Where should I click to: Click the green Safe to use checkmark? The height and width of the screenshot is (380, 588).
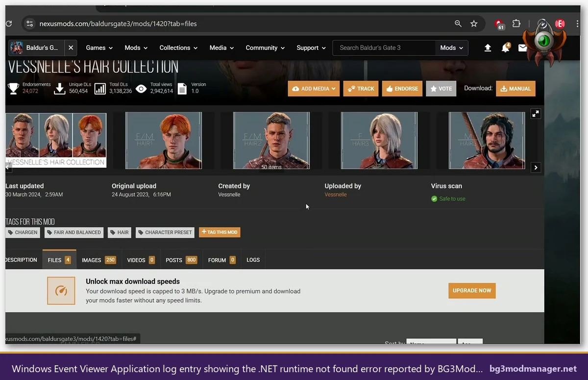click(x=434, y=199)
